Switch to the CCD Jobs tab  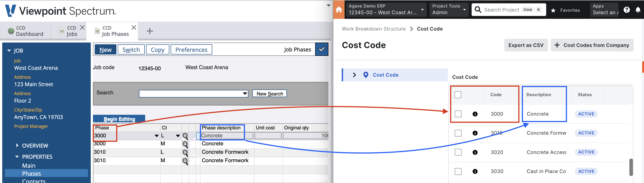69,31
